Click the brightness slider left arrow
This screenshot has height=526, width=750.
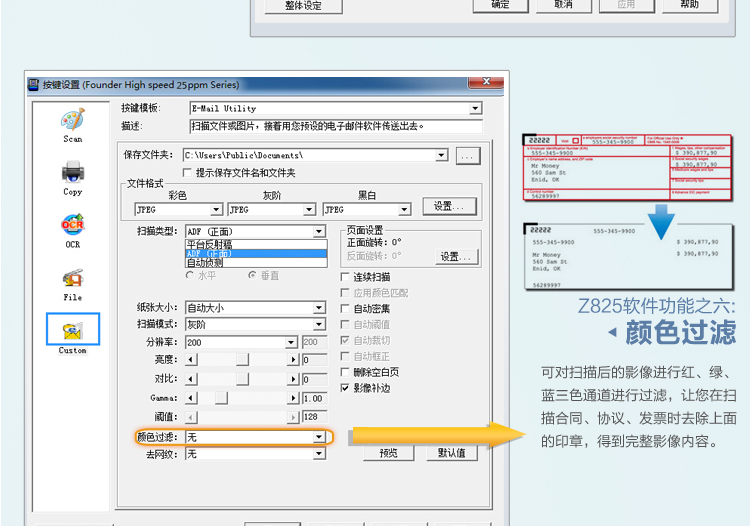tap(192, 359)
